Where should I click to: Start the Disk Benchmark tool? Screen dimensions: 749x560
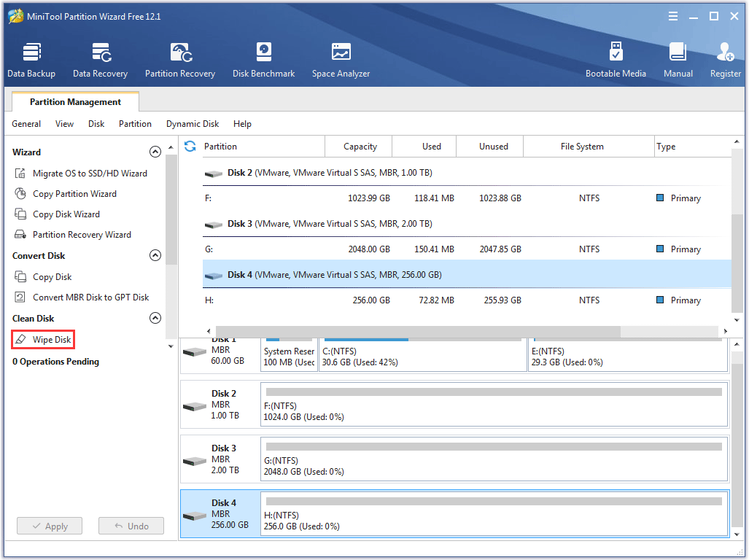[264, 60]
